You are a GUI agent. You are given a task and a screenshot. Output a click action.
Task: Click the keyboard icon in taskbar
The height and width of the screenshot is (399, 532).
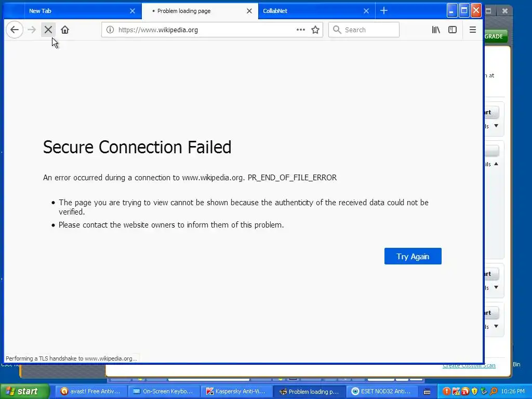coord(427,392)
